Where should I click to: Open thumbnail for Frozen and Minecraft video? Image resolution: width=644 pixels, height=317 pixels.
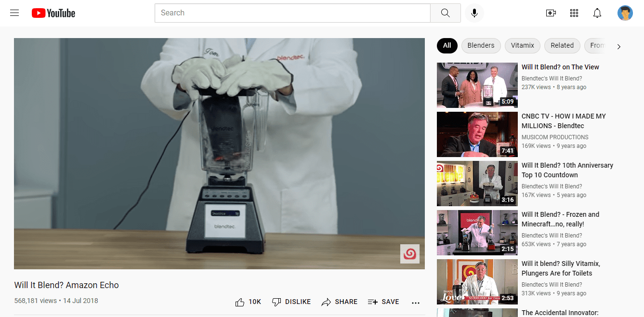477,233
